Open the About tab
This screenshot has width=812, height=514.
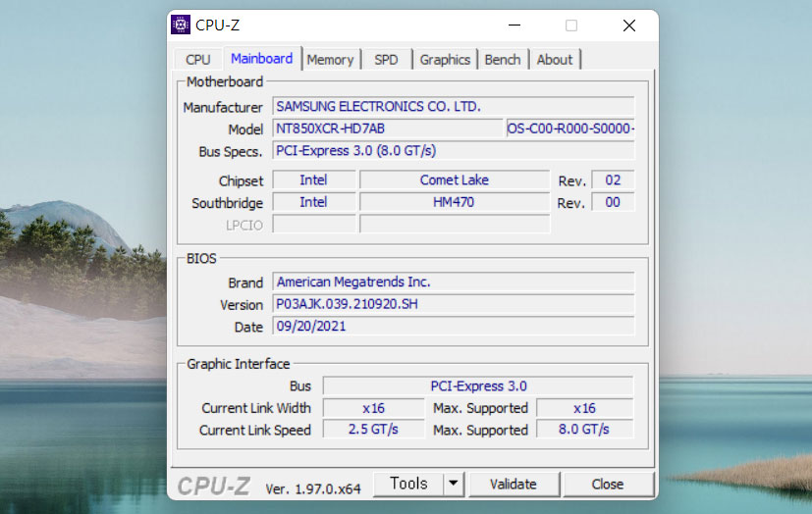coord(555,60)
